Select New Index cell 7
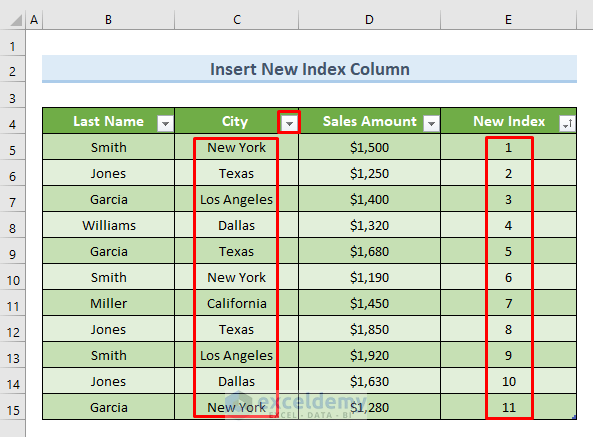593x437 pixels. pos(509,303)
